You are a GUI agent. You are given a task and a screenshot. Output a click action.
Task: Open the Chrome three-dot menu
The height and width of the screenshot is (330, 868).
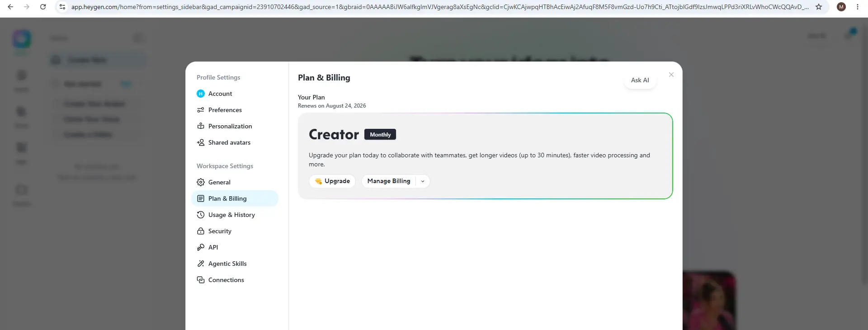tap(858, 7)
